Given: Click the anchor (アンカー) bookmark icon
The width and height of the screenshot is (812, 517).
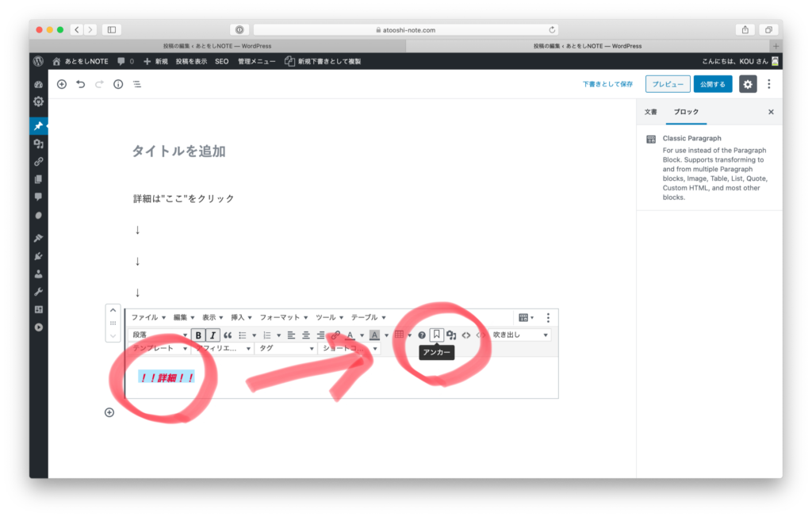Looking at the screenshot, I should [x=436, y=335].
